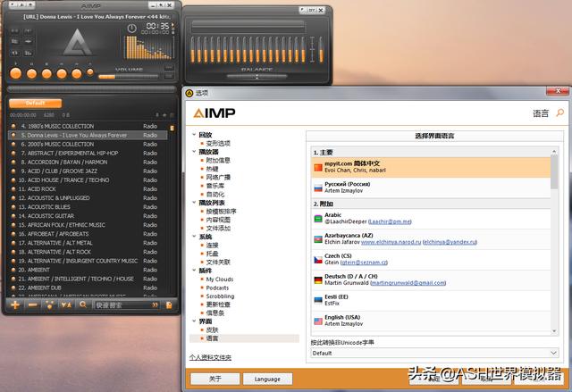Open martingrunwald@gmail.com email link
This screenshot has width=572, height=392.
[408, 283]
